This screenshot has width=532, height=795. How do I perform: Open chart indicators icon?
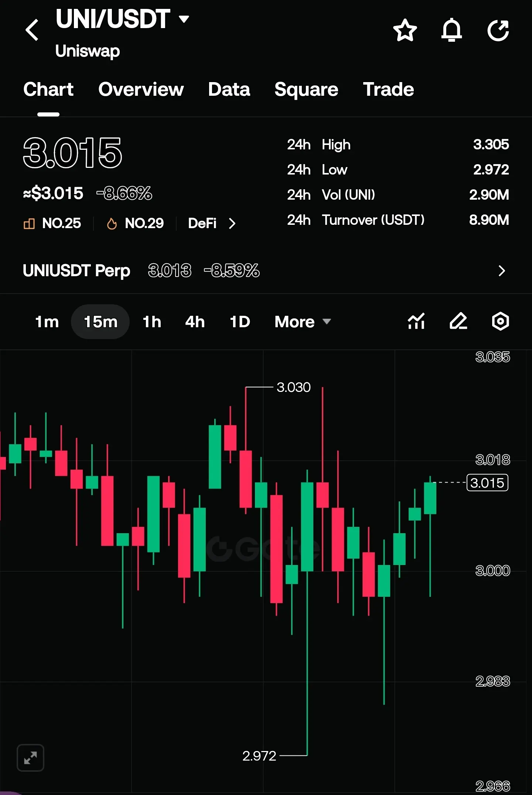pos(416,321)
